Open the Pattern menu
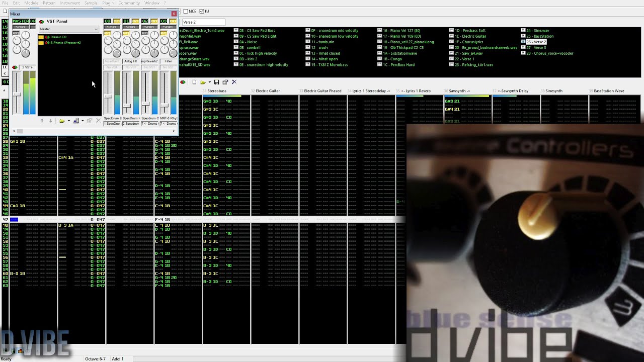This screenshot has width=644, height=362. click(x=49, y=3)
